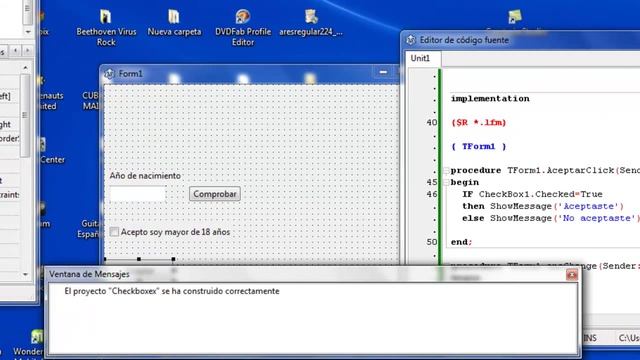This screenshot has height=360, width=640.
Task: Select the Año de nacimiento label
Action: click(x=145, y=176)
